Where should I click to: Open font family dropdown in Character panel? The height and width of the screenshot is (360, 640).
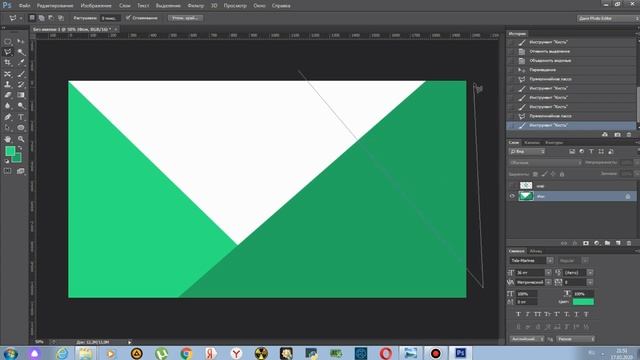click(550, 260)
